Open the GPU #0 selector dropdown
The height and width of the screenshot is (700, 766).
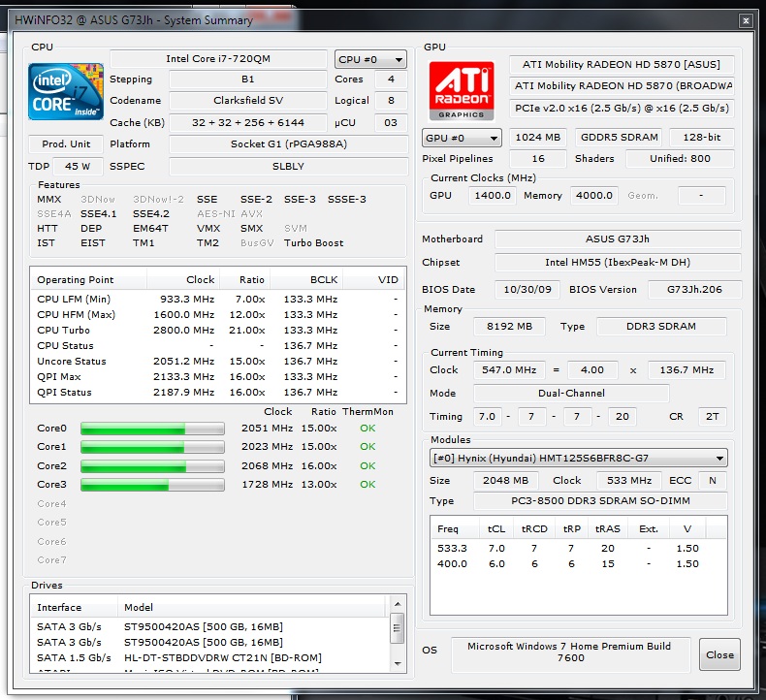point(462,138)
